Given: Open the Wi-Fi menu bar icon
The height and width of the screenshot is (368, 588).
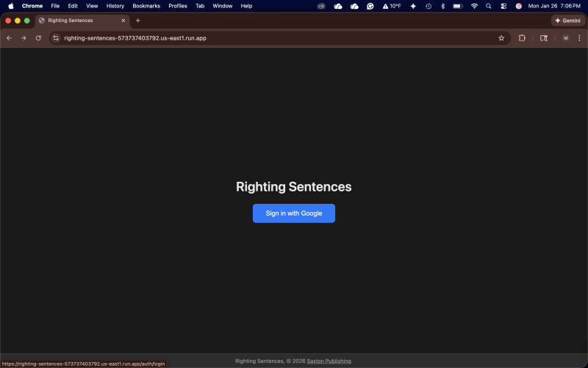Looking at the screenshot, I should [474, 6].
